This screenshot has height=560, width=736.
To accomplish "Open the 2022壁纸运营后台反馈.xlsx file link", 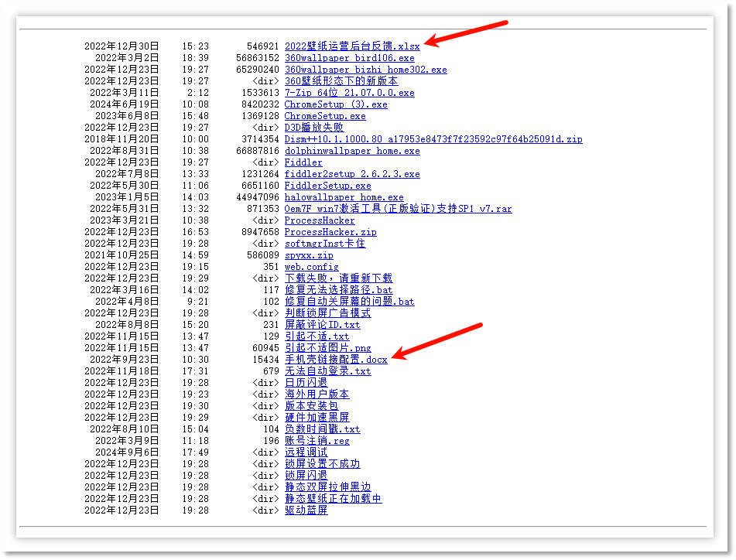I will 351,46.
